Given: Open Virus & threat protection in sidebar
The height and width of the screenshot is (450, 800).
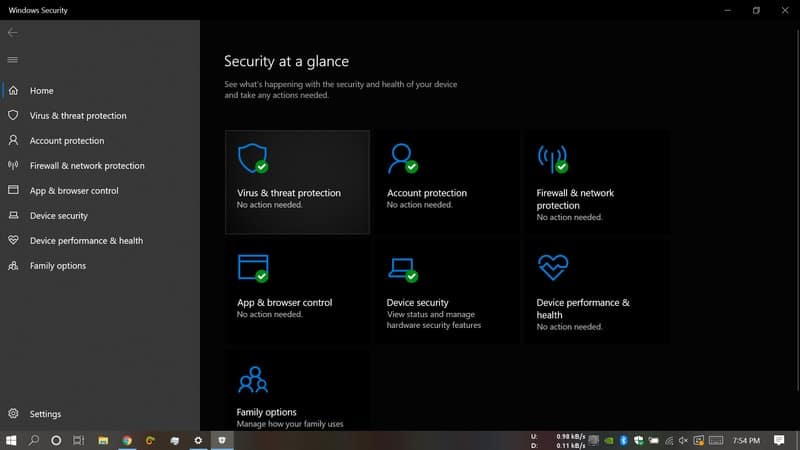Looking at the screenshot, I should 100,115.
